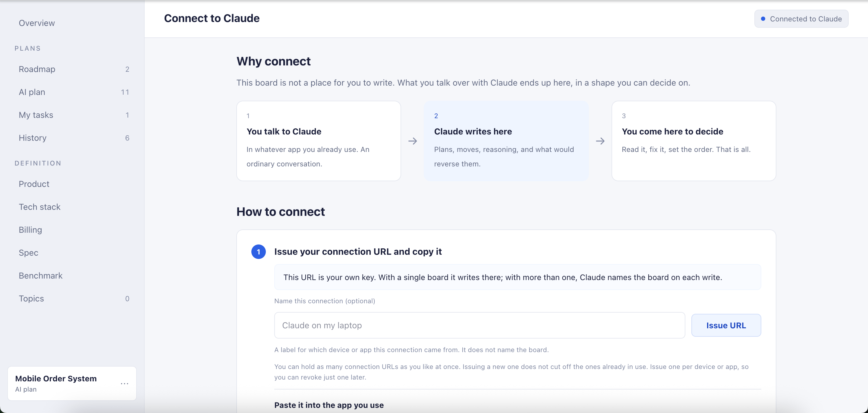Click the Mobile Order System project card
868x413 pixels.
(x=72, y=383)
